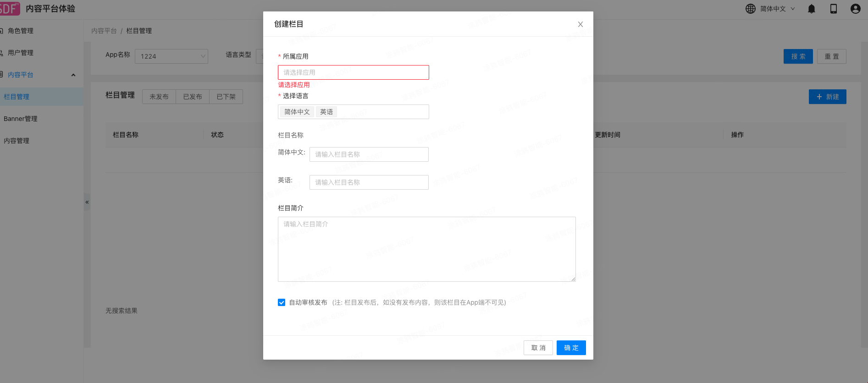Select the 用户管理 menu item
Viewport: 868px width, 383px height.
[x=21, y=53]
